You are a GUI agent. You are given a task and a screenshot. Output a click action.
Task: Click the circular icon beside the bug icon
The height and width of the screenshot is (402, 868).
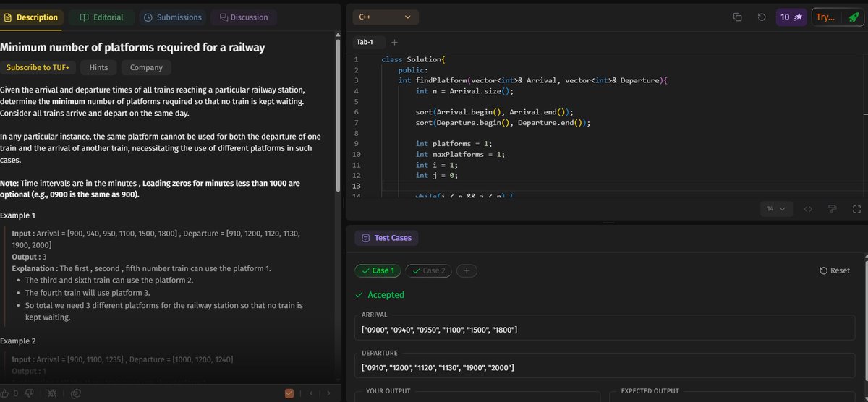click(75, 393)
